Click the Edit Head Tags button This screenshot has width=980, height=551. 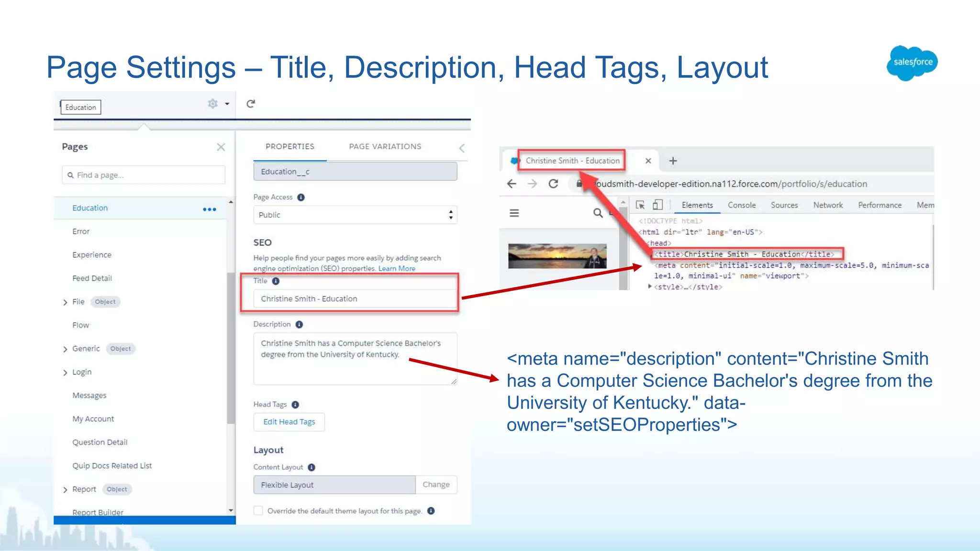(x=289, y=422)
